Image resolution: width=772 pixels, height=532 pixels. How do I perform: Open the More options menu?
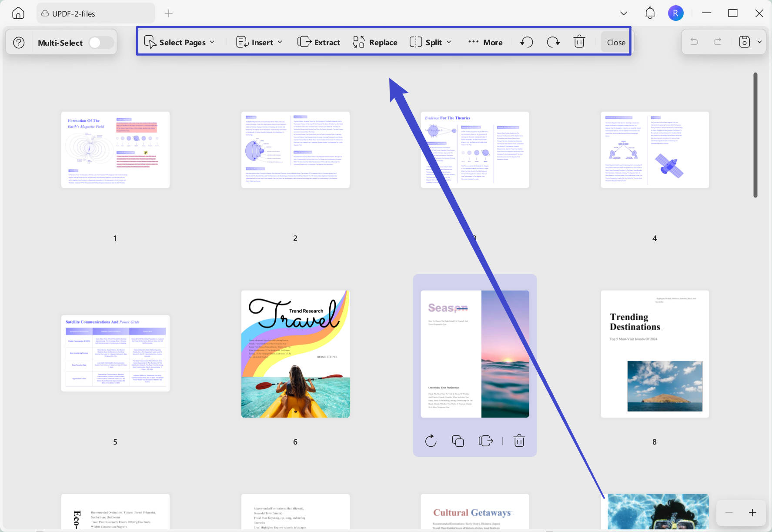click(x=485, y=42)
